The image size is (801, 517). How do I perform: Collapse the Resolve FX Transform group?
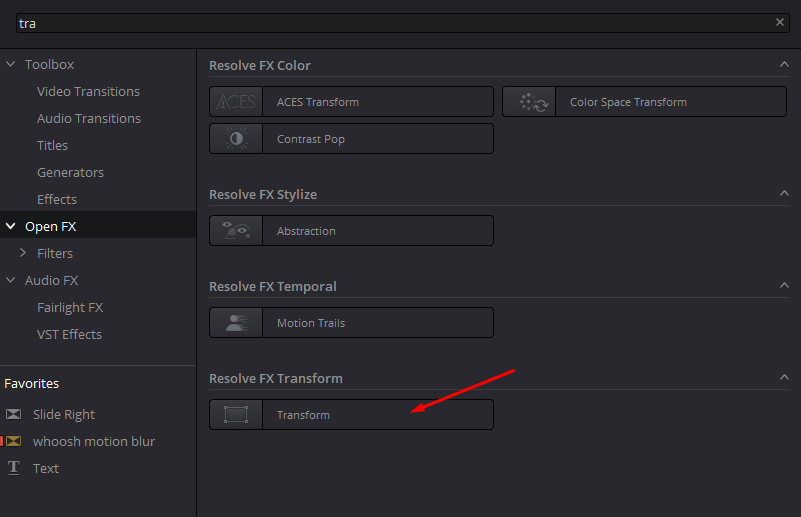[784, 378]
